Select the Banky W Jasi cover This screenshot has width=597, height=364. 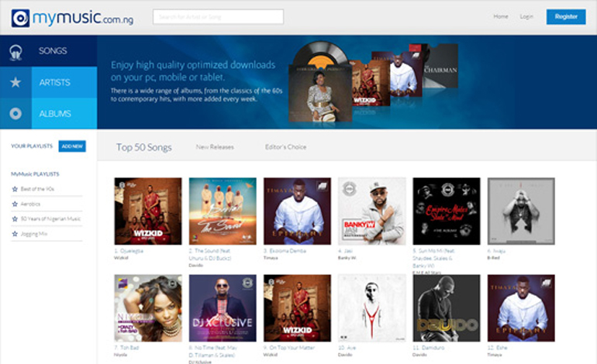pos(372,211)
